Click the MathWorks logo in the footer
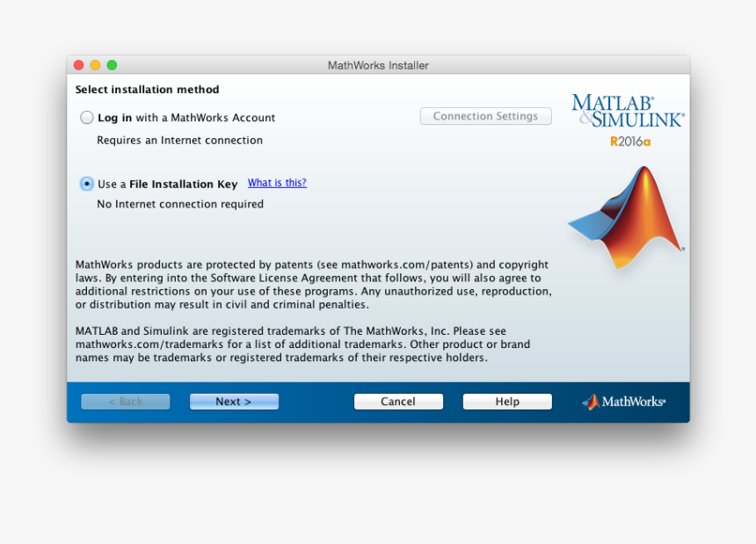This screenshot has height=544, width=756. pyautogui.click(x=623, y=401)
